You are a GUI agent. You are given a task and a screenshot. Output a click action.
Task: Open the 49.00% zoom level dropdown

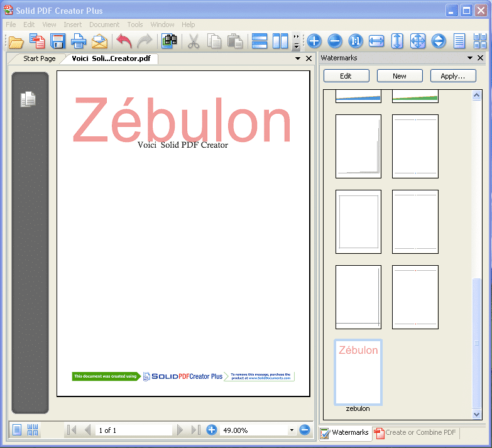(x=292, y=430)
